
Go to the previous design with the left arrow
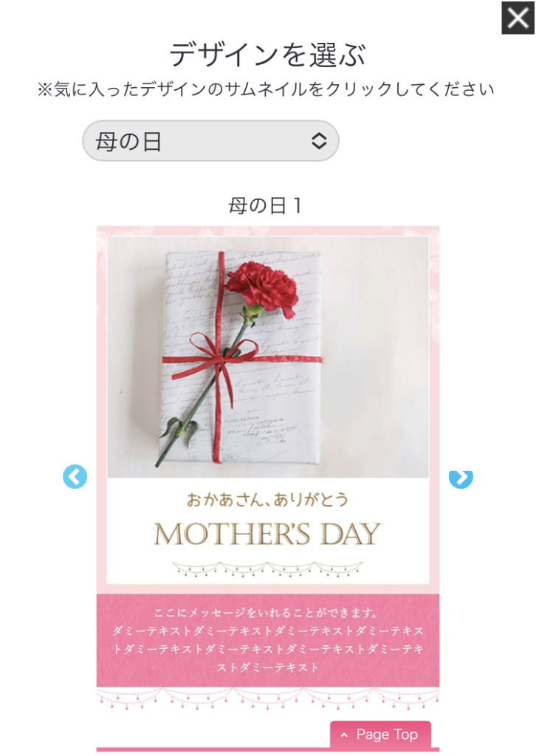pyautogui.click(x=75, y=477)
